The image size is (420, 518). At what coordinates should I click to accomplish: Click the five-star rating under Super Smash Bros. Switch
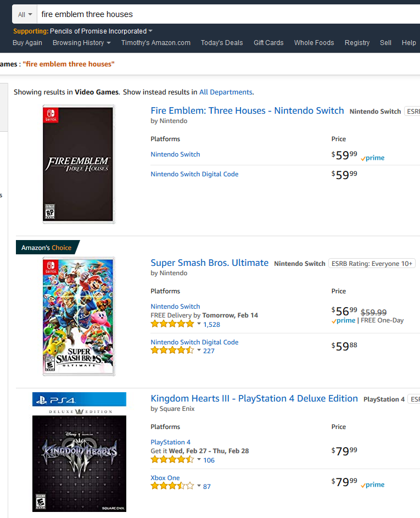pyautogui.click(x=172, y=324)
